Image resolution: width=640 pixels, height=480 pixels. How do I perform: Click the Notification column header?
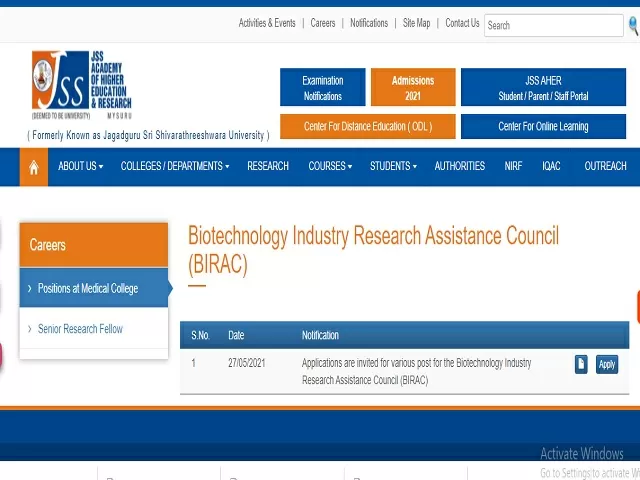320,335
